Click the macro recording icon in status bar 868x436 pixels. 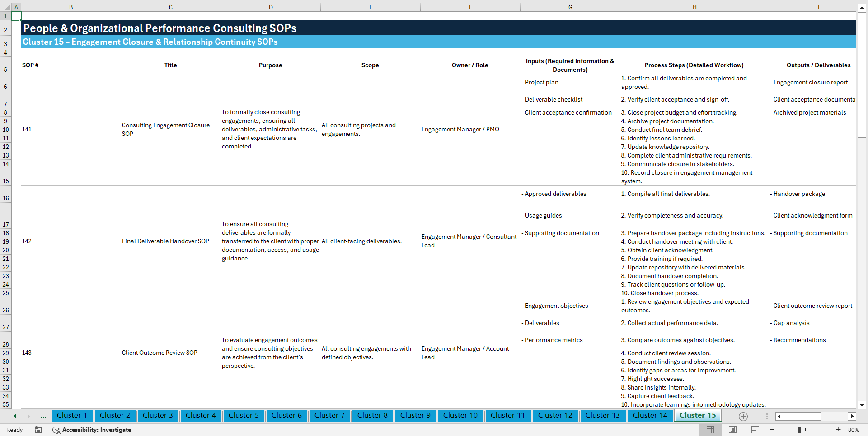pyautogui.click(x=38, y=430)
